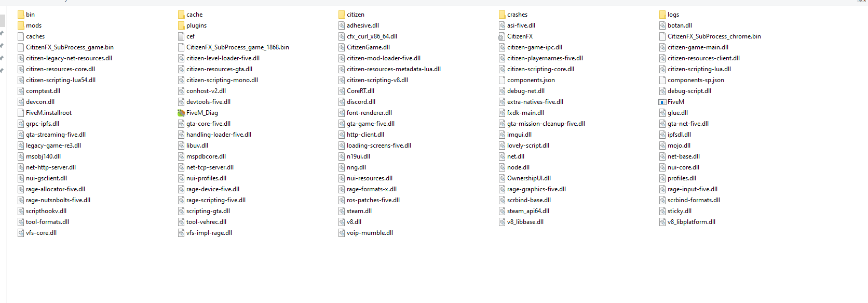Click the cef file icon
Viewport: 868px width, 303px height.
click(181, 36)
